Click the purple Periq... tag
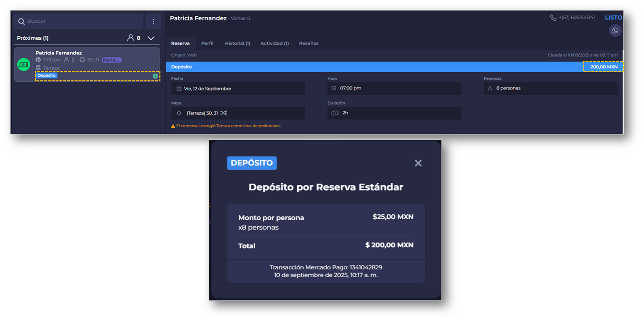This screenshot has width=644, height=321. pyautogui.click(x=112, y=60)
